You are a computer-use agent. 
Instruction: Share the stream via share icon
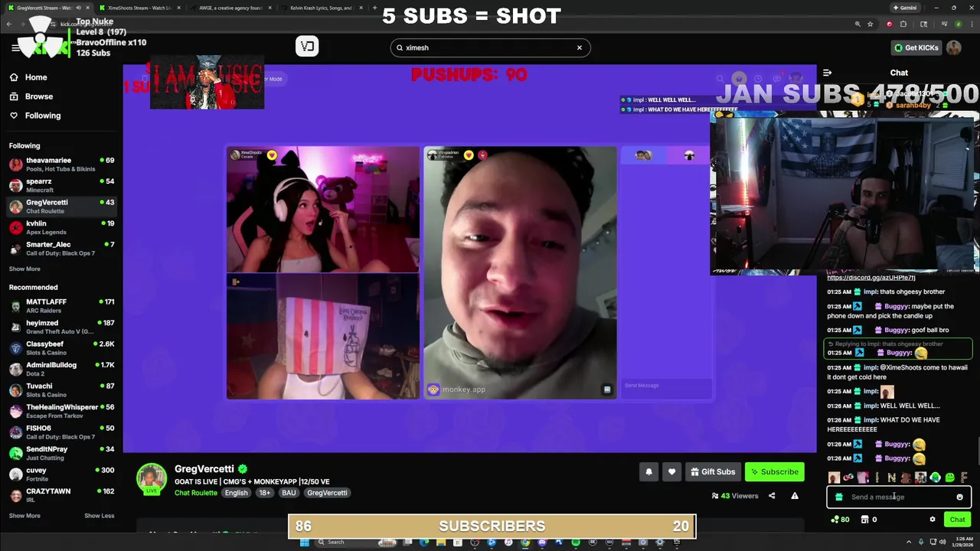tap(772, 496)
